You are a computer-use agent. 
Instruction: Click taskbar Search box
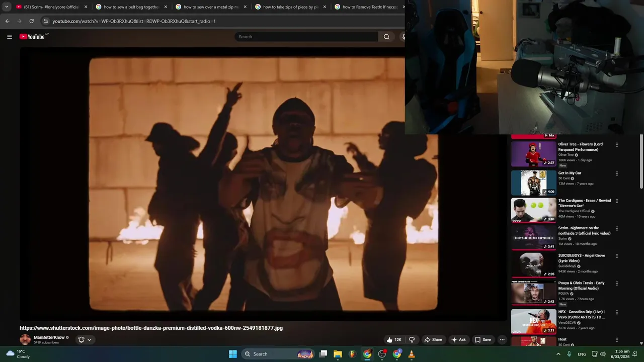tap(278, 354)
